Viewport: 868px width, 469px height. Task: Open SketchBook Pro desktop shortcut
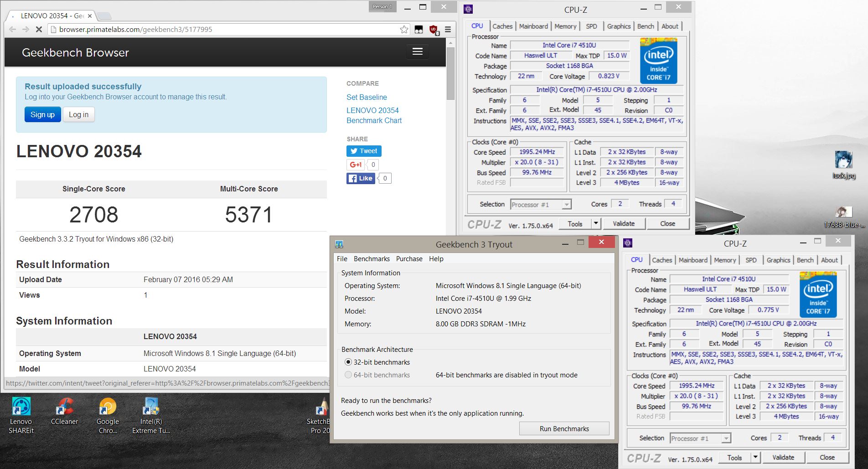click(x=319, y=415)
